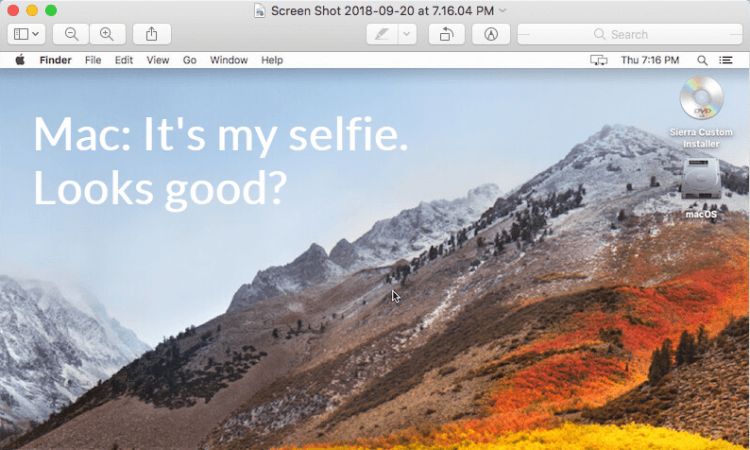Click the zoom in magnifier button

[107, 34]
